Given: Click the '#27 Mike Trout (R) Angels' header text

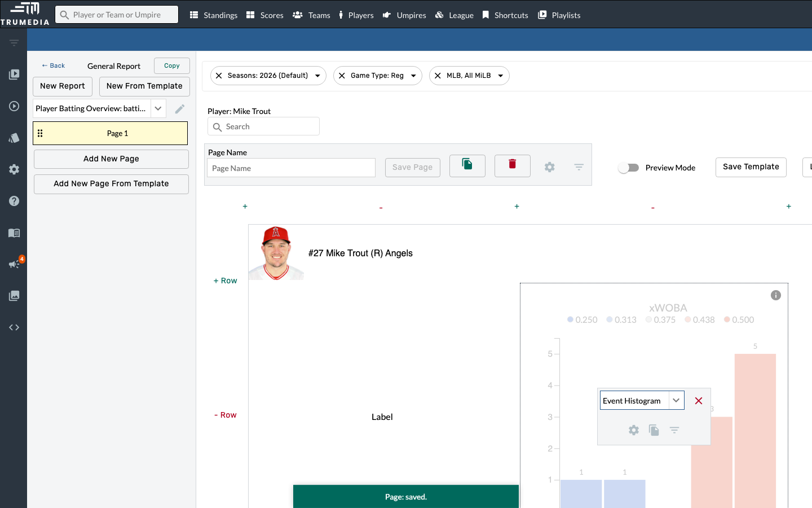Looking at the screenshot, I should point(360,253).
